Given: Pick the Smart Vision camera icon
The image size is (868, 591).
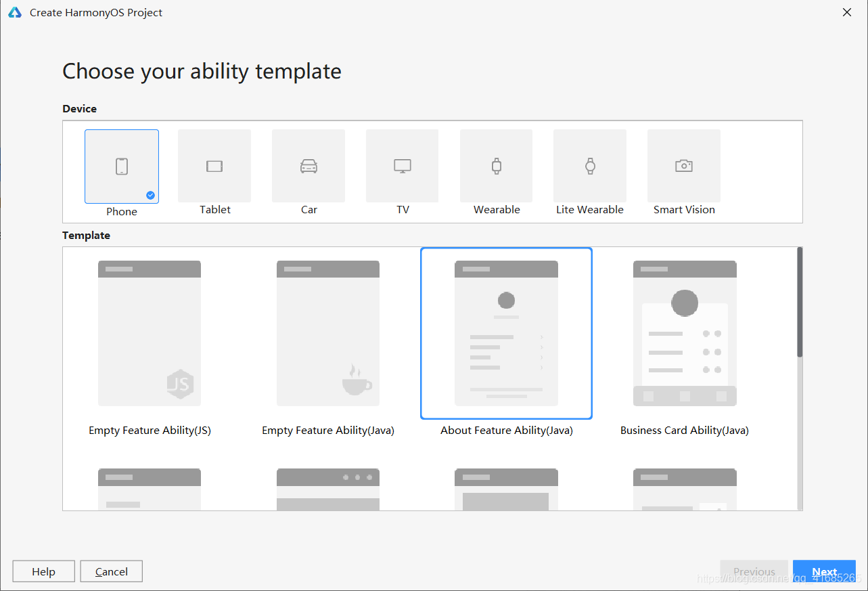Looking at the screenshot, I should pos(684,166).
